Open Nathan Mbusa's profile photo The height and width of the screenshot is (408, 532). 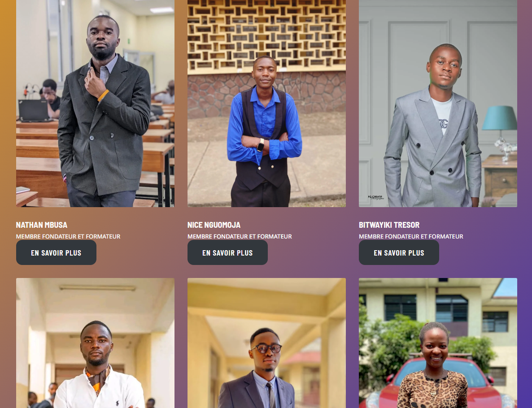96,103
